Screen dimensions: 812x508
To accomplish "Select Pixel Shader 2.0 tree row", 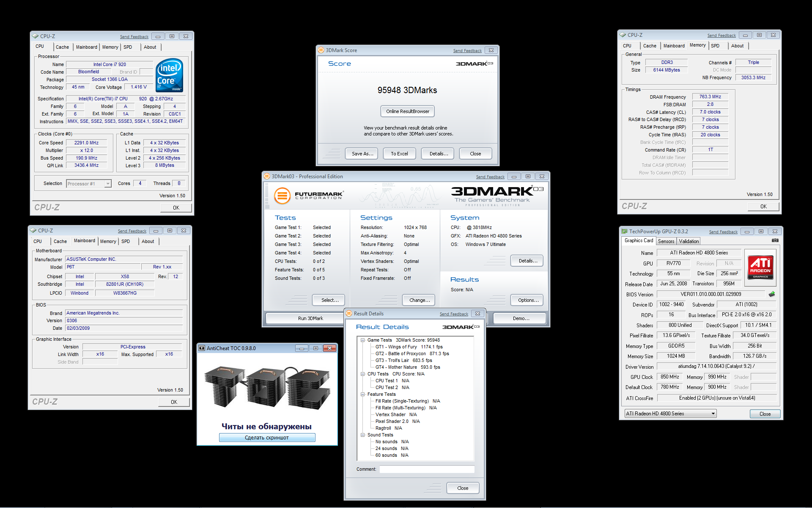I will 397,421.
